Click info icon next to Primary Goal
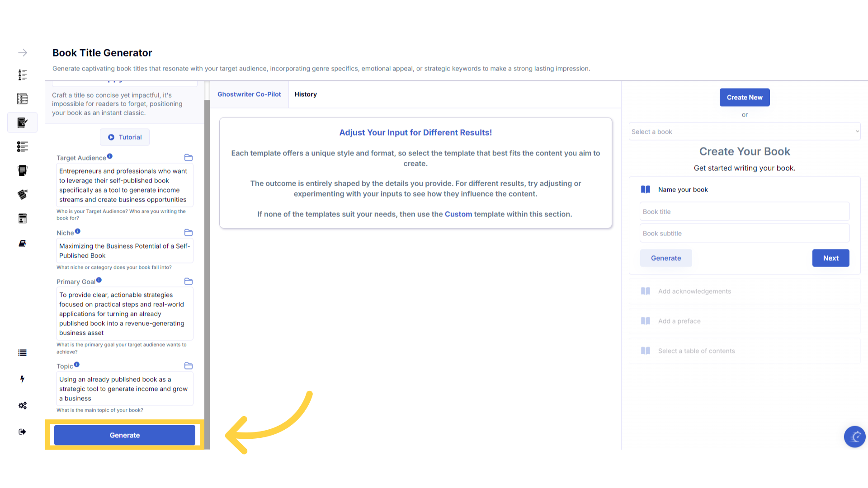 tap(99, 280)
